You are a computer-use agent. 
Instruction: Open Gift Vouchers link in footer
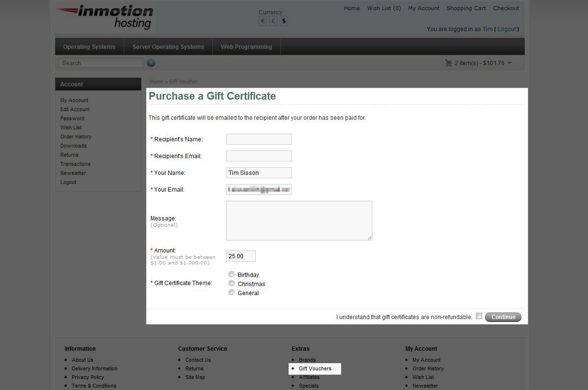point(315,368)
